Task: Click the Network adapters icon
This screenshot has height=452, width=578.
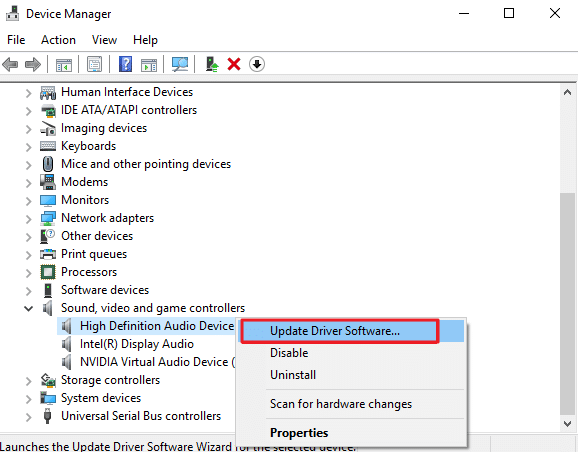Action: click(48, 218)
